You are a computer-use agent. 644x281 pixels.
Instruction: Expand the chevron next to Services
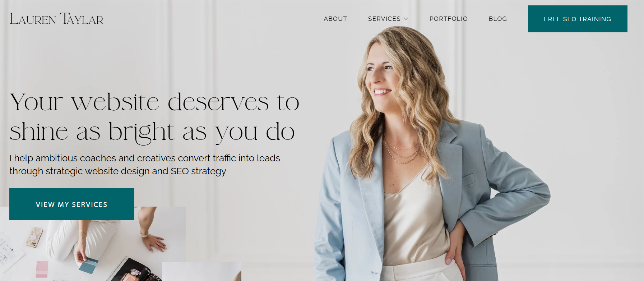coord(406,19)
